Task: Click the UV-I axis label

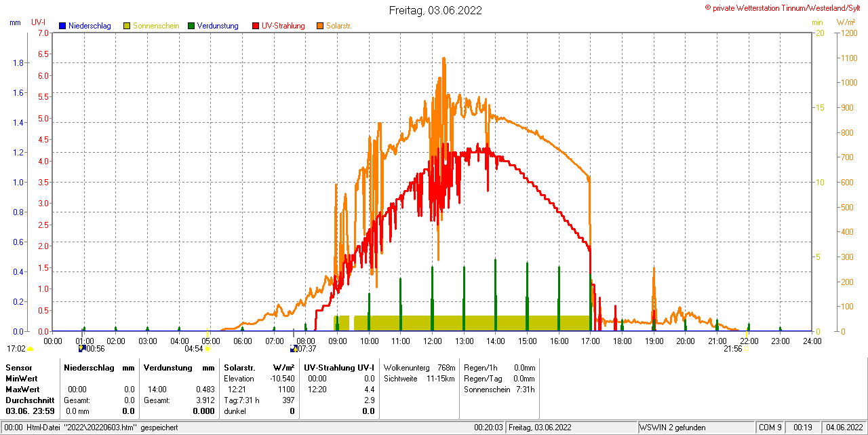Action: pos(39,22)
